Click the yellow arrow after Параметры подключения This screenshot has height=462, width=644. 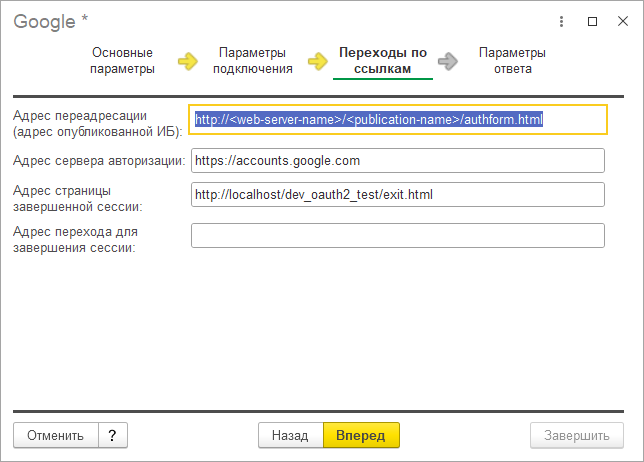click(318, 62)
